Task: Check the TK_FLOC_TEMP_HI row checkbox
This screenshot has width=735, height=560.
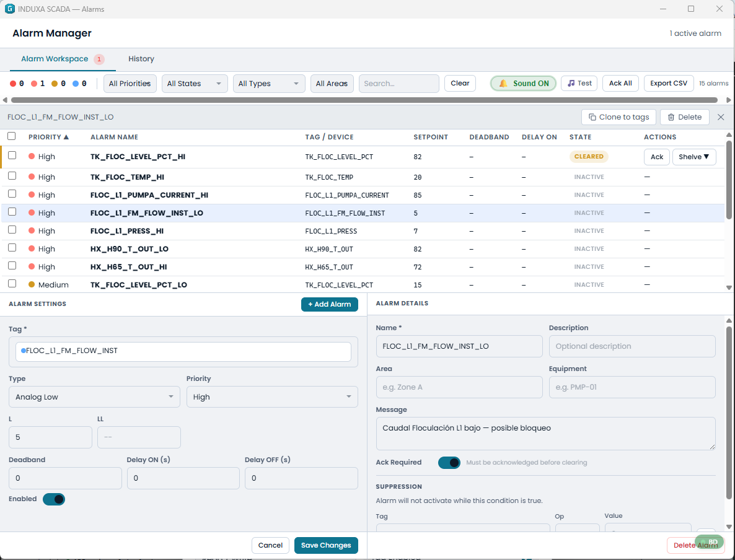Action: pyautogui.click(x=12, y=176)
